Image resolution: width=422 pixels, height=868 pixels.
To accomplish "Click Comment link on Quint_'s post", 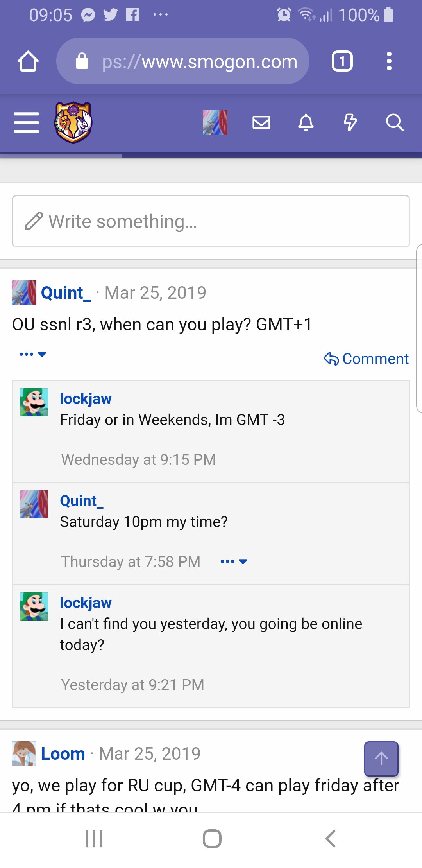I will point(366,359).
